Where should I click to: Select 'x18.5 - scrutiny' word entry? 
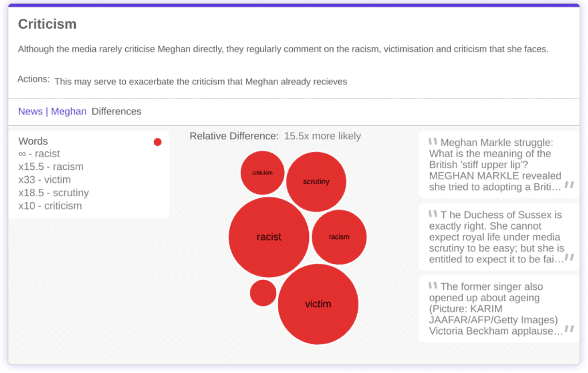[53, 193]
